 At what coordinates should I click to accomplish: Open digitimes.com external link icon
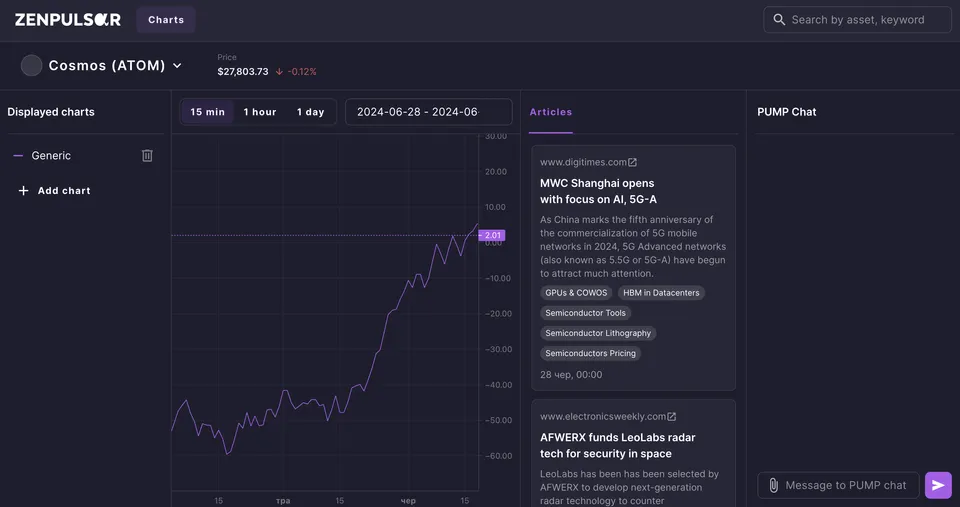coord(632,162)
